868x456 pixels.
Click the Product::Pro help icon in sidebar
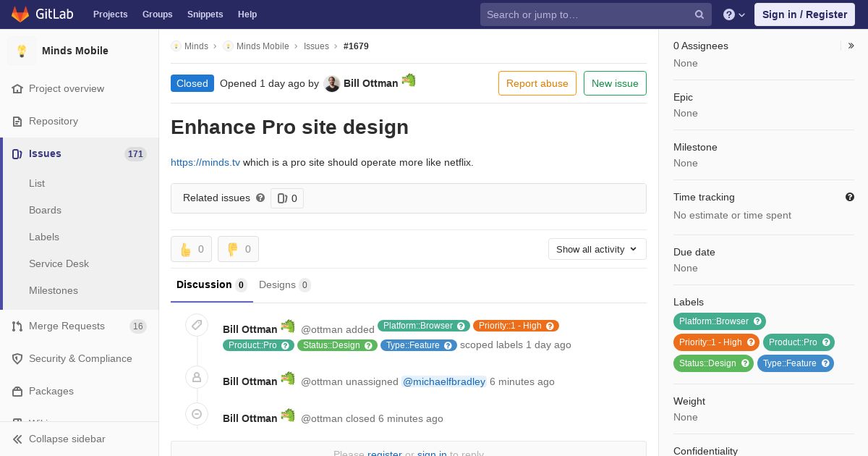[x=826, y=342]
